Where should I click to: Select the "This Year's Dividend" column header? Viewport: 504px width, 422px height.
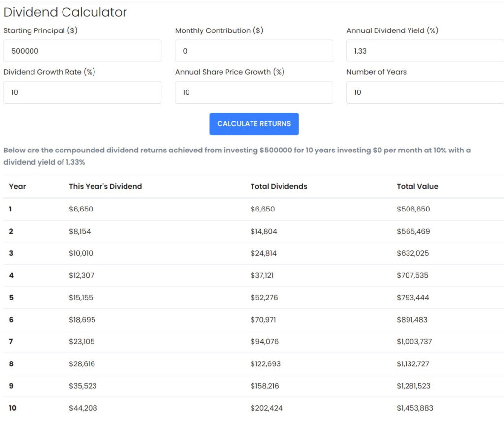pos(105,186)
